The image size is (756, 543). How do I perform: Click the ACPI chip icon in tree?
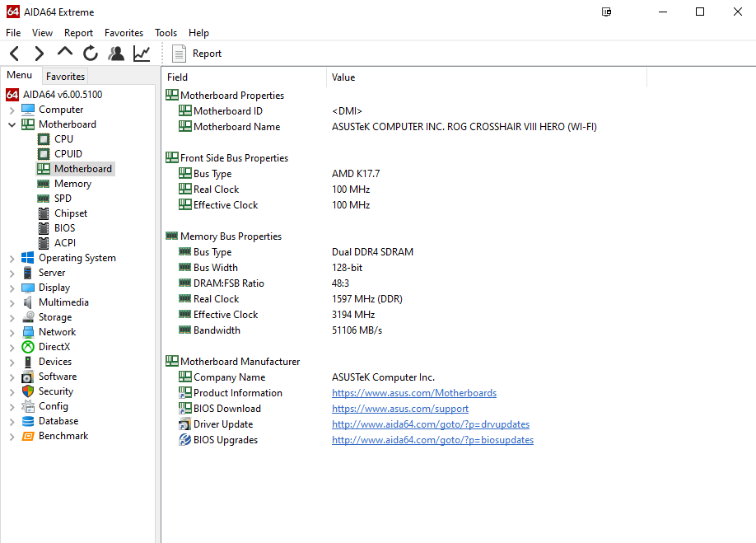pos(44,243)
